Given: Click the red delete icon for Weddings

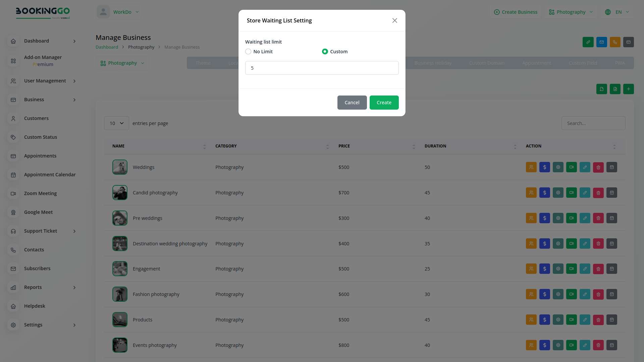Looking at the screenshot, I should [x=598, y=167].
